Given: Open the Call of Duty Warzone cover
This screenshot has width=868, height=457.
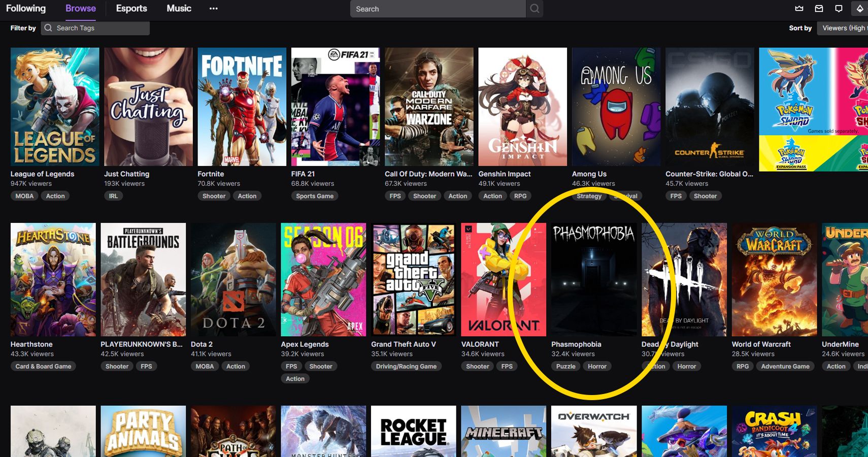Looking at the screenshot, I should tap(429, 107).
